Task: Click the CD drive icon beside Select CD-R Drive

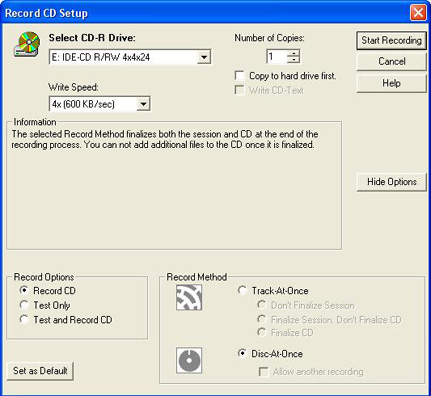Action: coord(27,44)
